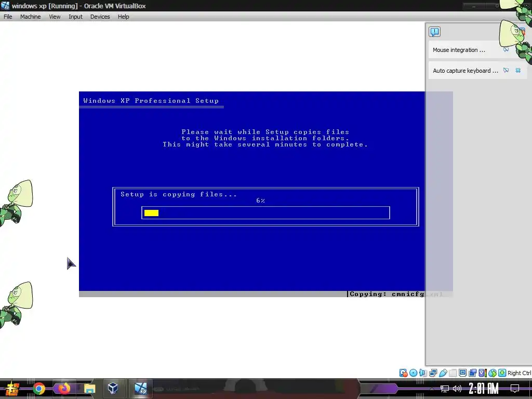This screenshot has width=532, height=399.
Task: Click the audio indicator in status bar
Action: pos(423,373)
